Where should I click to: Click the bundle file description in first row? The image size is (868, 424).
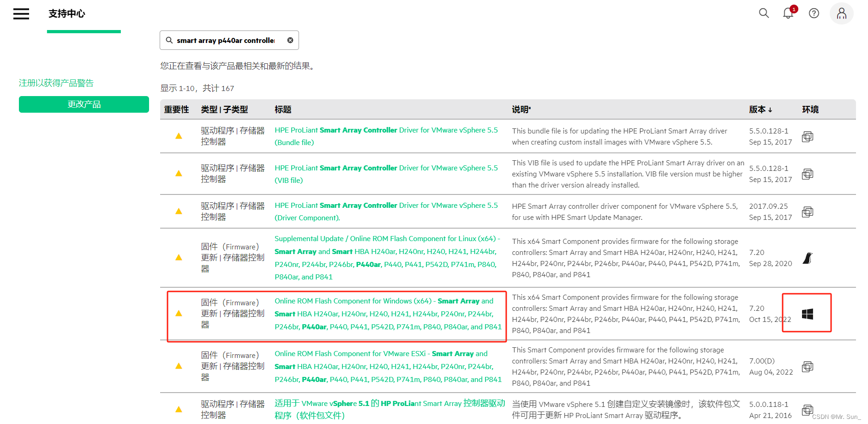[x=619, y=137]
